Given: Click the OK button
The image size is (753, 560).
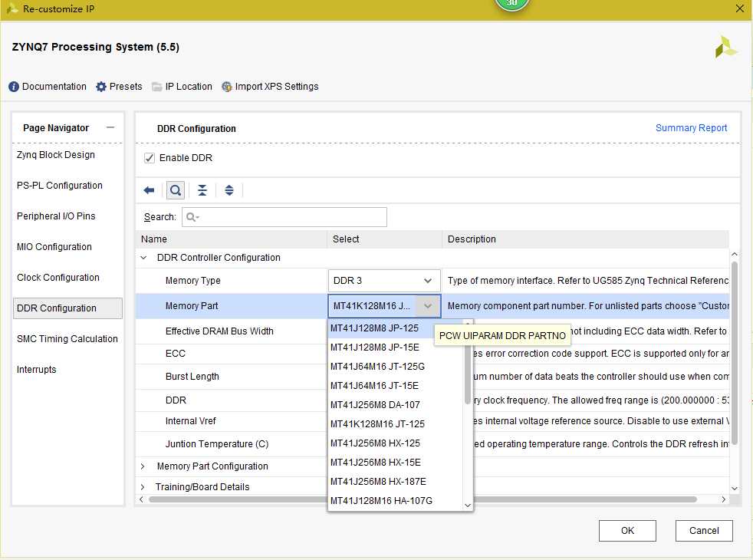Looking at the screenshot, I should tap(627, 531).
